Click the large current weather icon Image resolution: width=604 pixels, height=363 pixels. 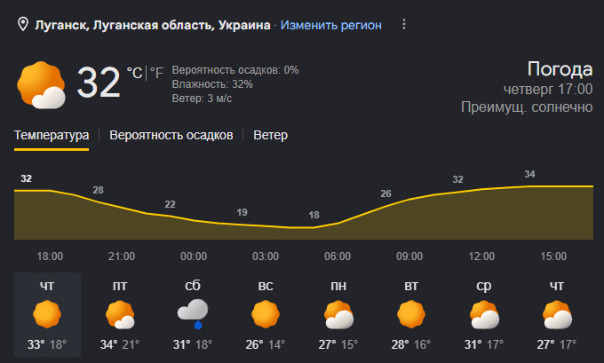pos(41,85)
